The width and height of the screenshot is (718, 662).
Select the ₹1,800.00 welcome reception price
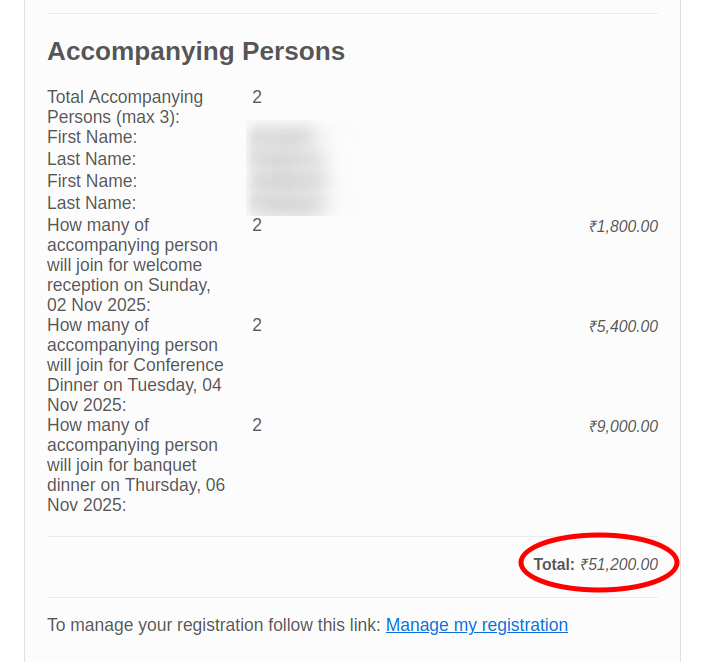coord(623,226)
